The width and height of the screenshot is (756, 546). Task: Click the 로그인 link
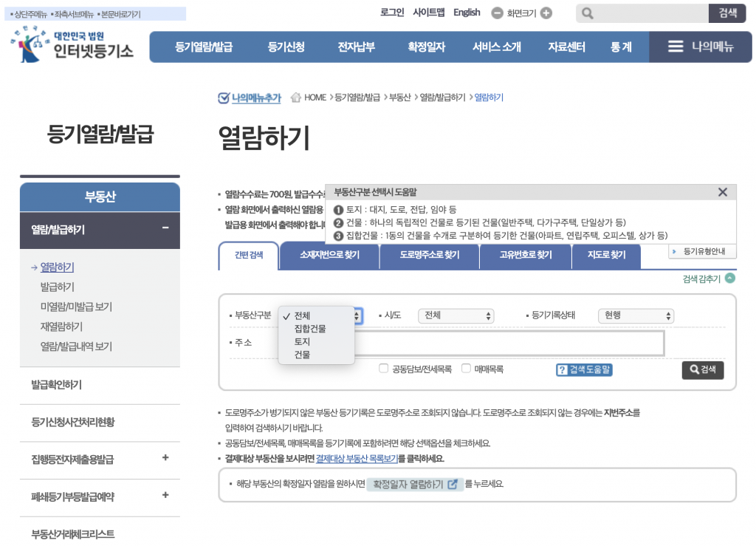pyautogui.click(x=392, y=13)
